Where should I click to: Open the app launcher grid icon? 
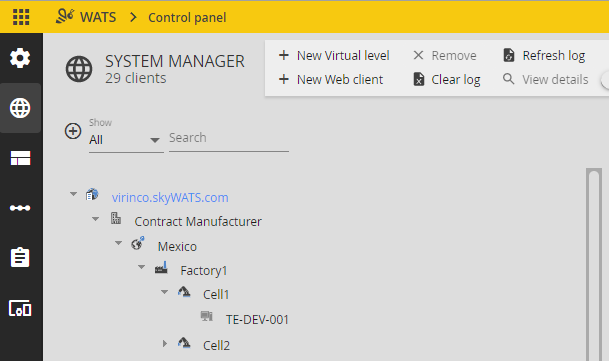click(x=21, y=17)
